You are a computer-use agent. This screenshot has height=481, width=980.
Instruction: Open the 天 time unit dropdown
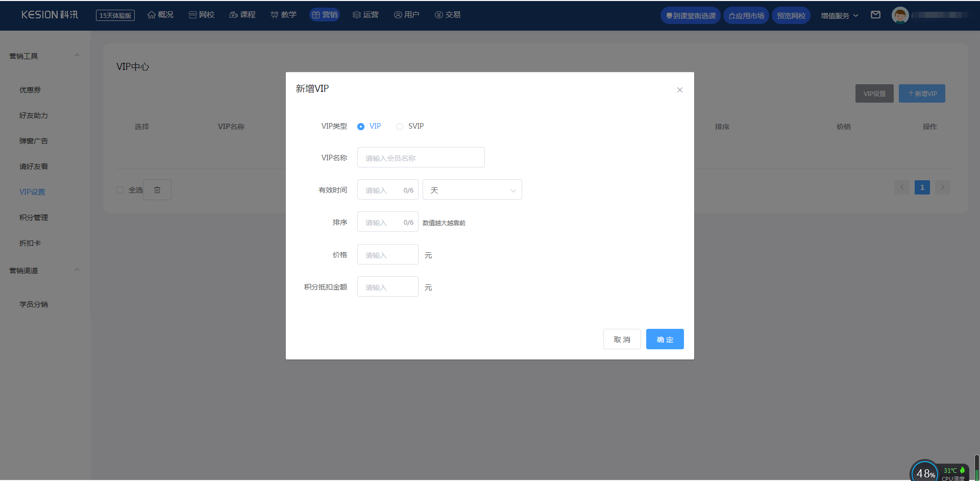click(472, 190)
